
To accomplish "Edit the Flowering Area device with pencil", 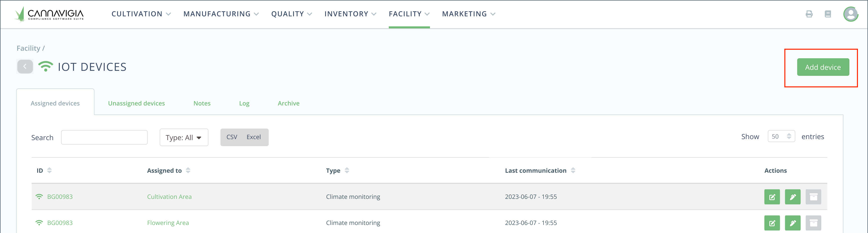I will click(792, 223).
